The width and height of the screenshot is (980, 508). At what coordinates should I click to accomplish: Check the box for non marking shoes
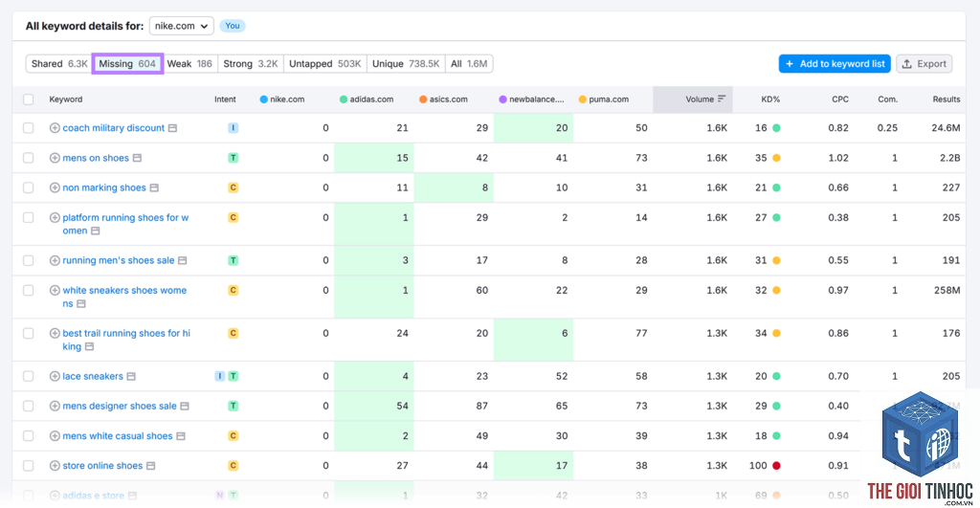(28, 188)
